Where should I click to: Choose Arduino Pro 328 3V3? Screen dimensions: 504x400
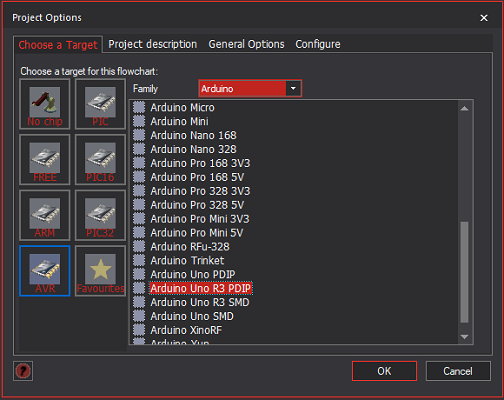[200, 191]
